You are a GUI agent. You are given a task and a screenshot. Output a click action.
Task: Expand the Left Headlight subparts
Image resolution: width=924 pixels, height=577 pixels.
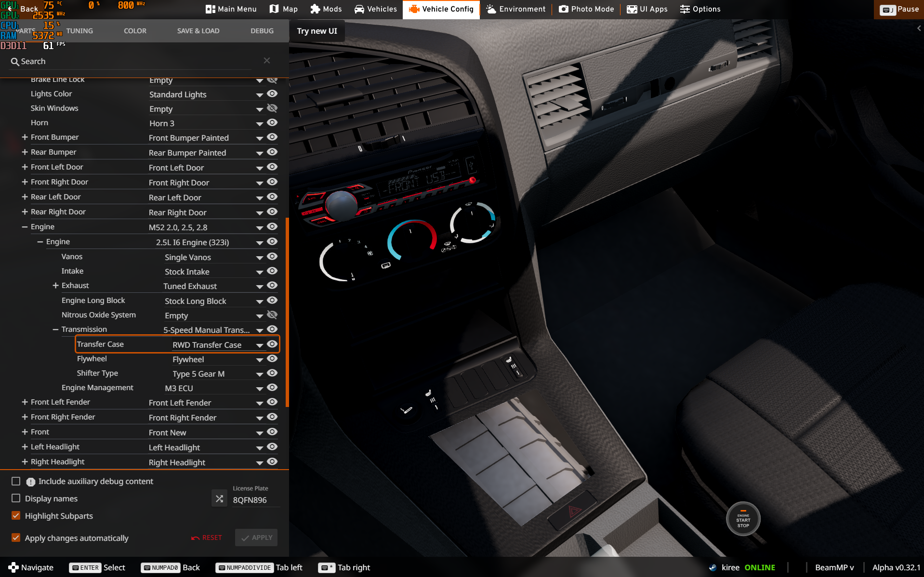click(25, 447)
